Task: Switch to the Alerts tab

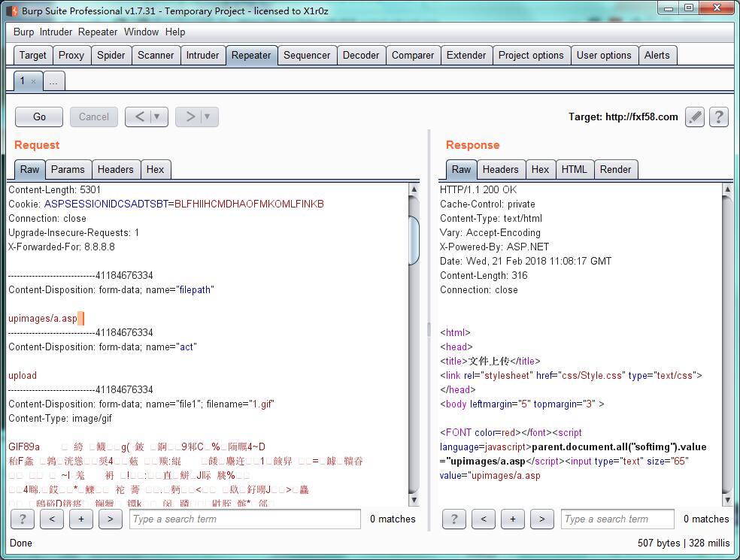Action: 657,55
